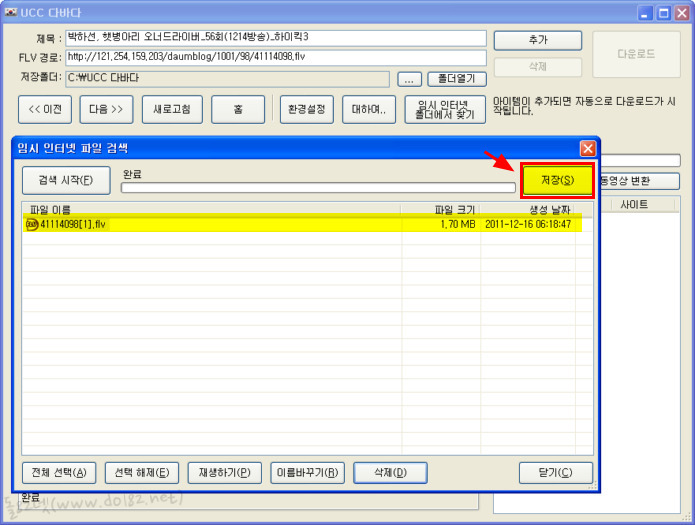The width and height of the screenshot is (695, 525).
Task: Click the FLV file icon in the list
Action: pos(32,224)
